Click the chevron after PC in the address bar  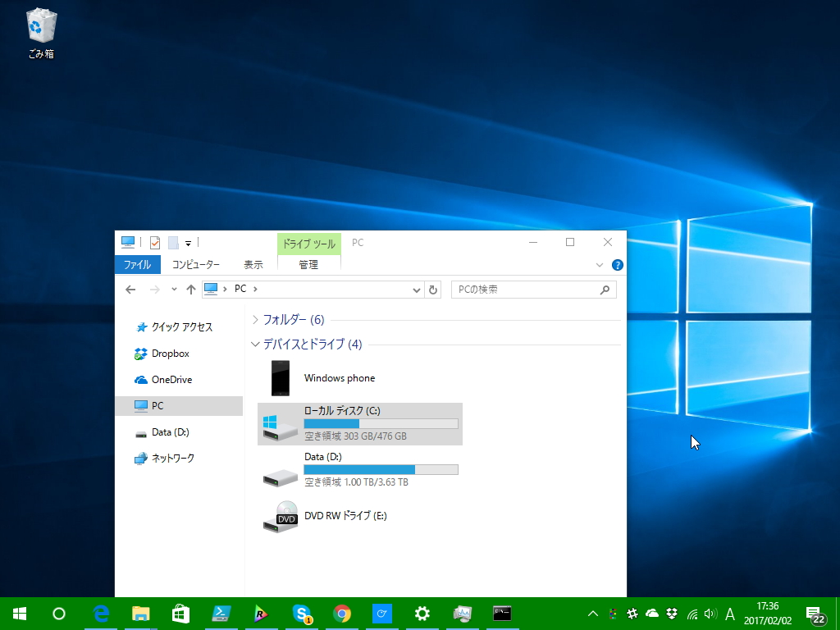tap(256, 290)
